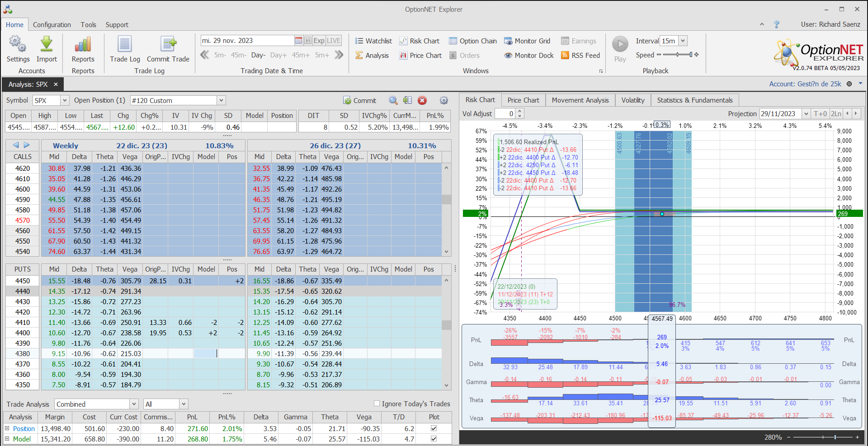Click the LIVE button
This screenshot has height=446, width=868.
pos(334,41)
